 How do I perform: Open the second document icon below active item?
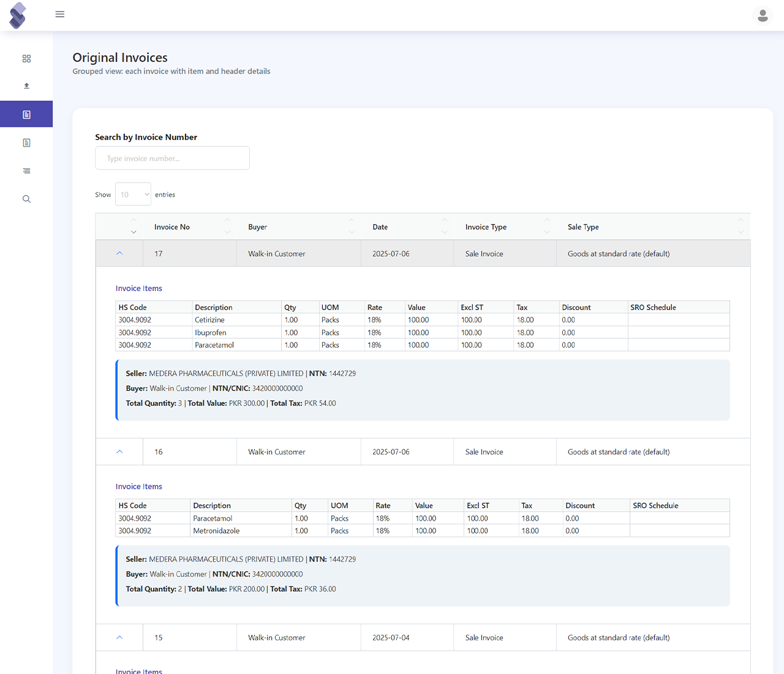point(26,142)
